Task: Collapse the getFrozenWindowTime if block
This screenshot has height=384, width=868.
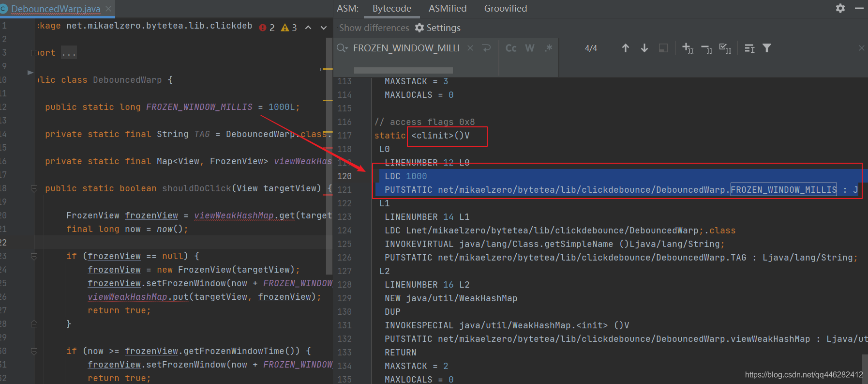Action: pyautogui.click(x=34, y=351)
